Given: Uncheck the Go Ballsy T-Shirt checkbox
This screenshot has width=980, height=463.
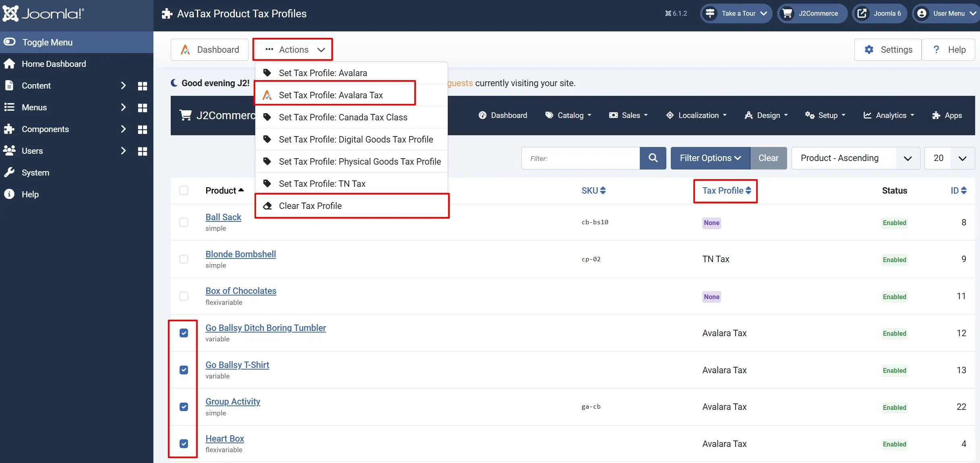Looking at the screenshot, I should click(x=184, y=370).
